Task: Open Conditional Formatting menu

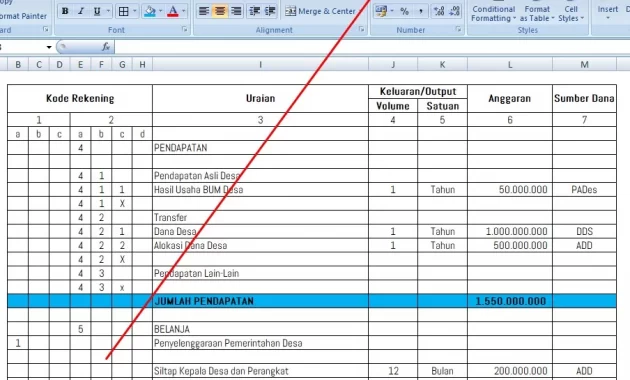Action: [x=493, y=14]
